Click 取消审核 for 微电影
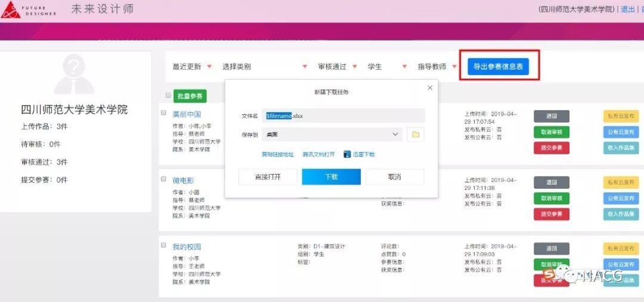This screenshot has width=644, height=302. (x=552, y=198)
